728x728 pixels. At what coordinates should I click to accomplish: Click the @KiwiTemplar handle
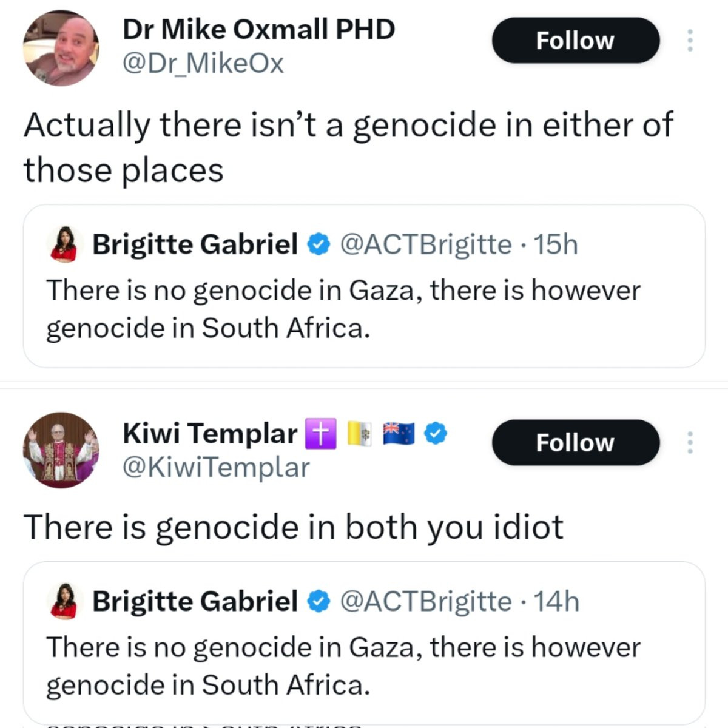point(216,467)
